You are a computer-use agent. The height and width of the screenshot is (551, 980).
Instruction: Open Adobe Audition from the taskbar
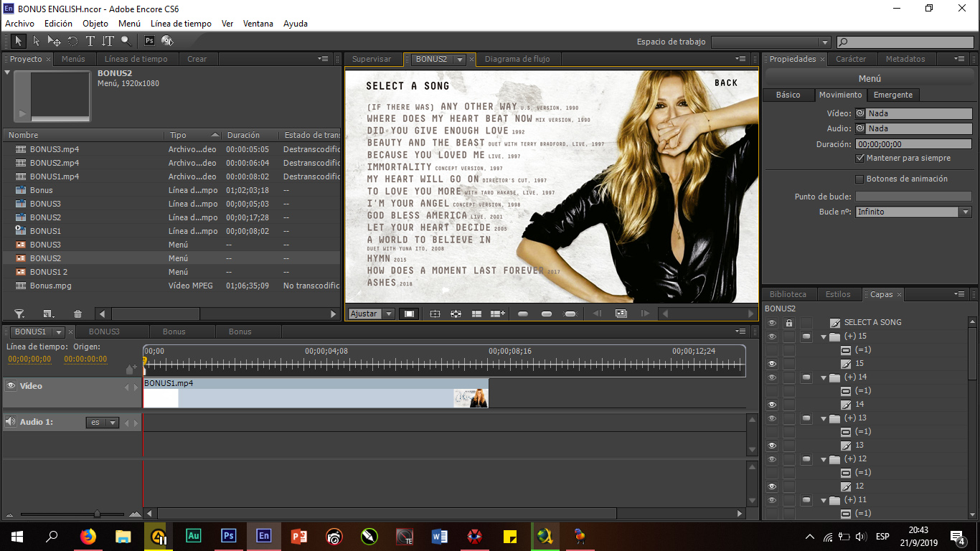tap(194, 536)
